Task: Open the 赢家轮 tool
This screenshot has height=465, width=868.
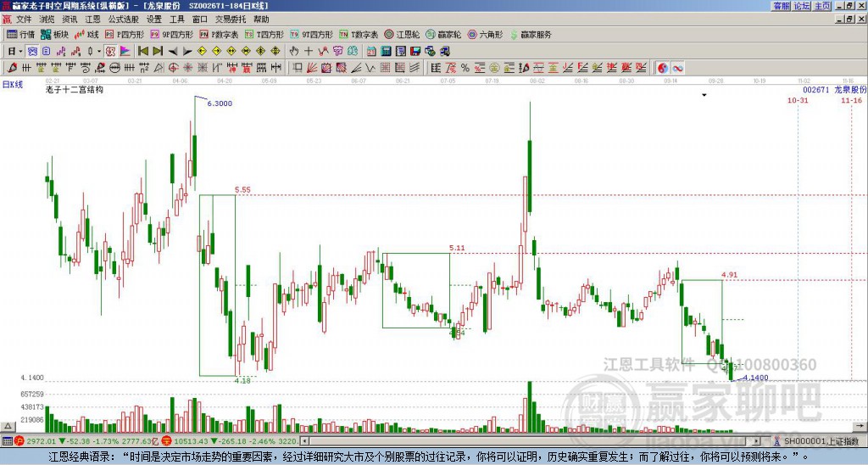Action: (x=443, y=34)
